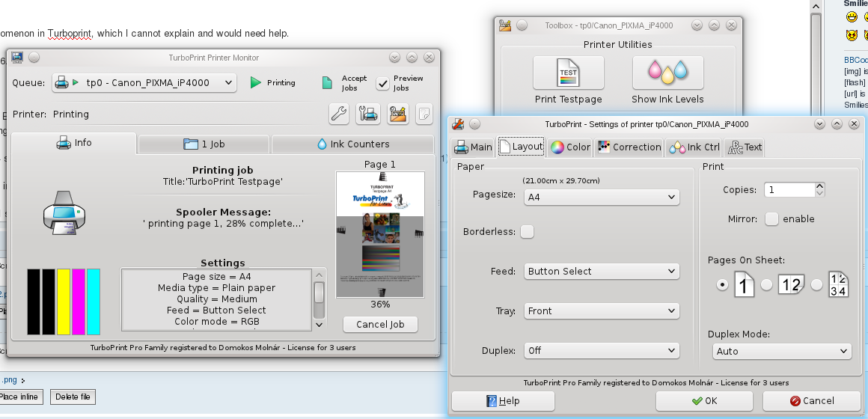
Task: Click the wrench settings icon in Printer Monitor
Action: [339, 114]
